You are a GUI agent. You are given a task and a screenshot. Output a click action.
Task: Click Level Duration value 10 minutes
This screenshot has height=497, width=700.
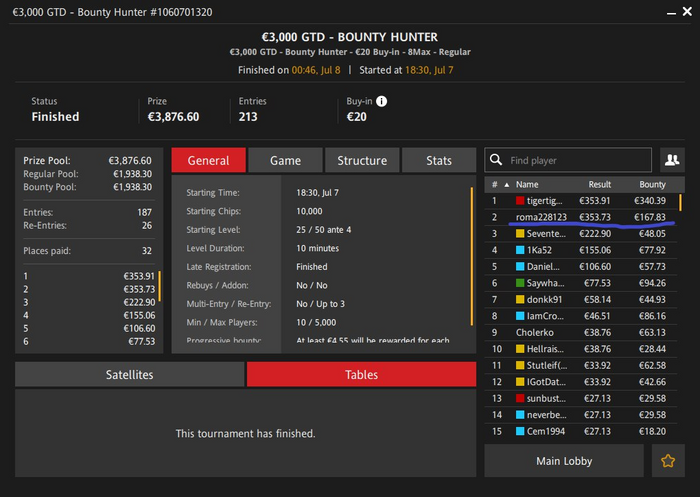coord(317,248)
